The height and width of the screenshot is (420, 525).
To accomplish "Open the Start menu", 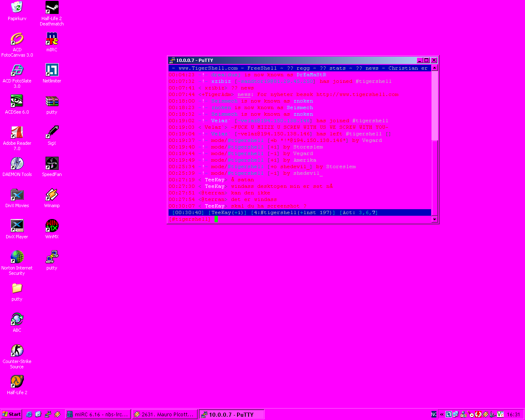I will 11,414.
